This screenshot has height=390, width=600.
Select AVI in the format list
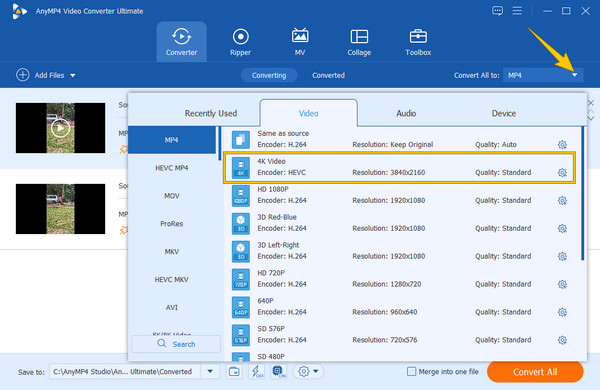pyautogui.click(x=172, y=308)
